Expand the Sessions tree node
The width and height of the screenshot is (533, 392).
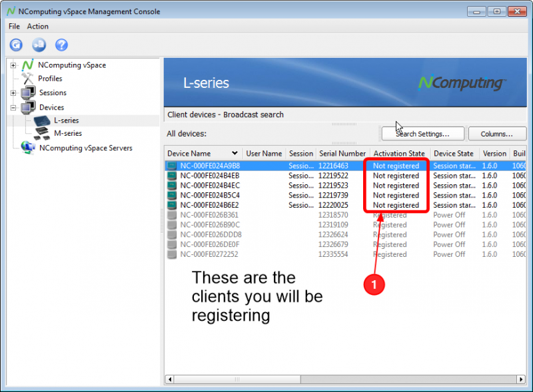(x=13, y=93)
